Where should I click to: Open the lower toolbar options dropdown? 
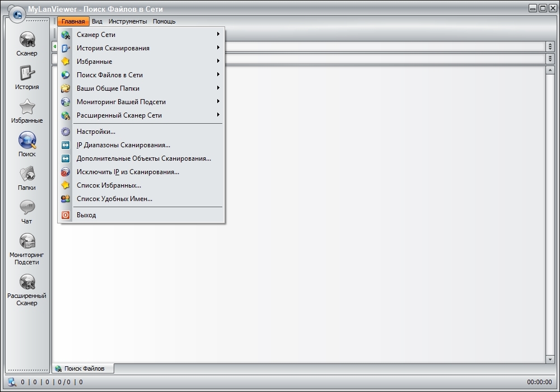pos(550,59)
